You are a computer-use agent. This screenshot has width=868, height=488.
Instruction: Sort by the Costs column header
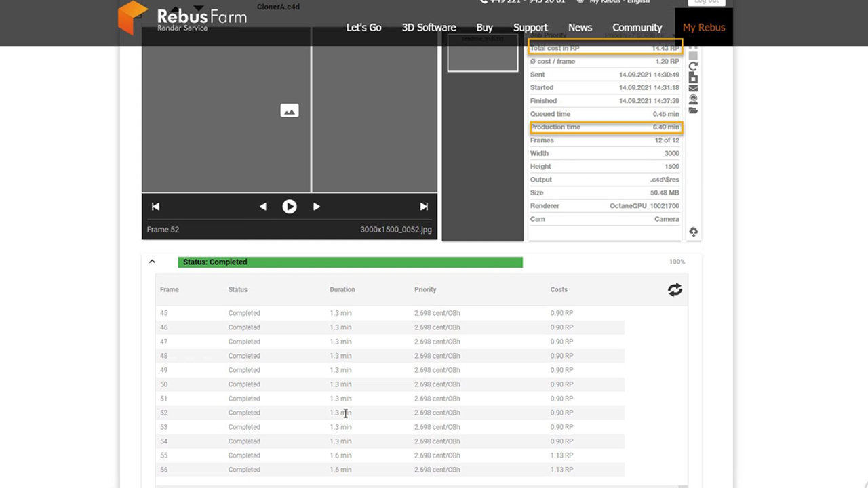tap(559, 289)
